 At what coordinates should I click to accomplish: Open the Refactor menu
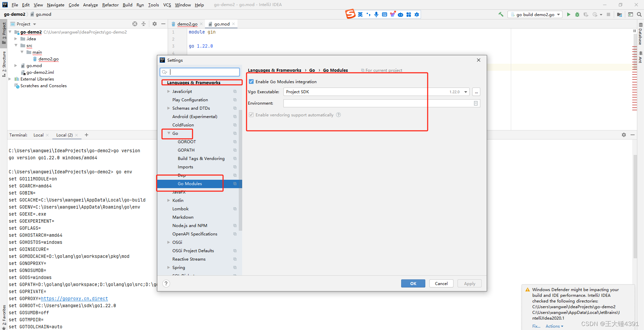110,5
